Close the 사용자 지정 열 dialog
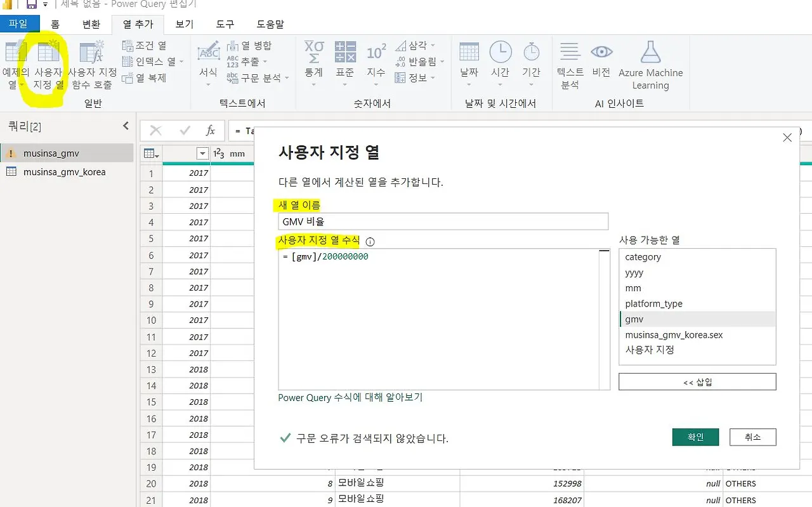This screenshot has height=507, width=812. 787,137
